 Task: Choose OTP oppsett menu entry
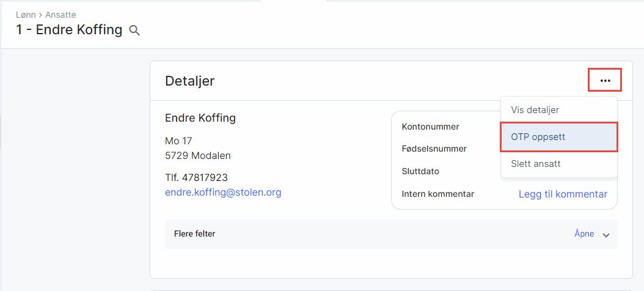(538, 137)
